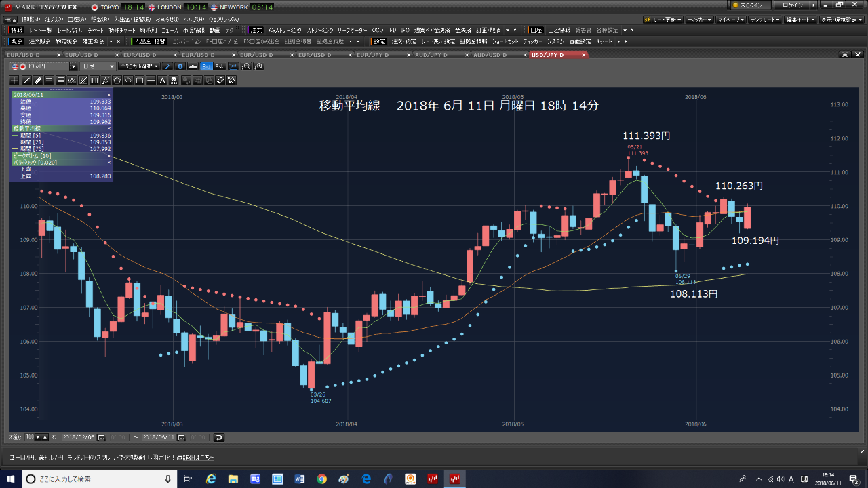This screenshot has width=868, height=488.
Task: Switch chart price to Ask
Action: point(220,66)
